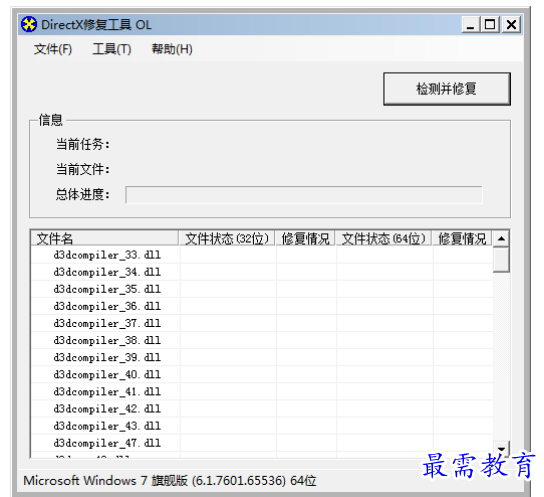Select the d3dcompiler_36.dll row
544x497 pixels.
(x=262, y=306)
